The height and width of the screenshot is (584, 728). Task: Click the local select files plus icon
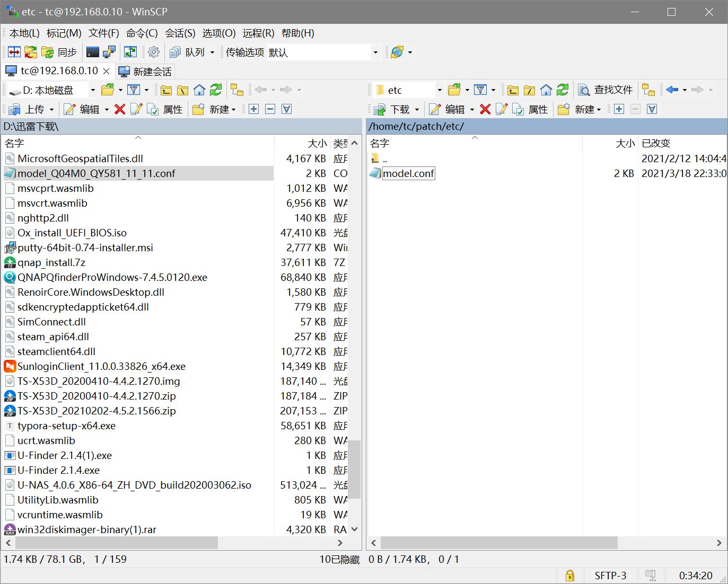(x=253, y=109)
